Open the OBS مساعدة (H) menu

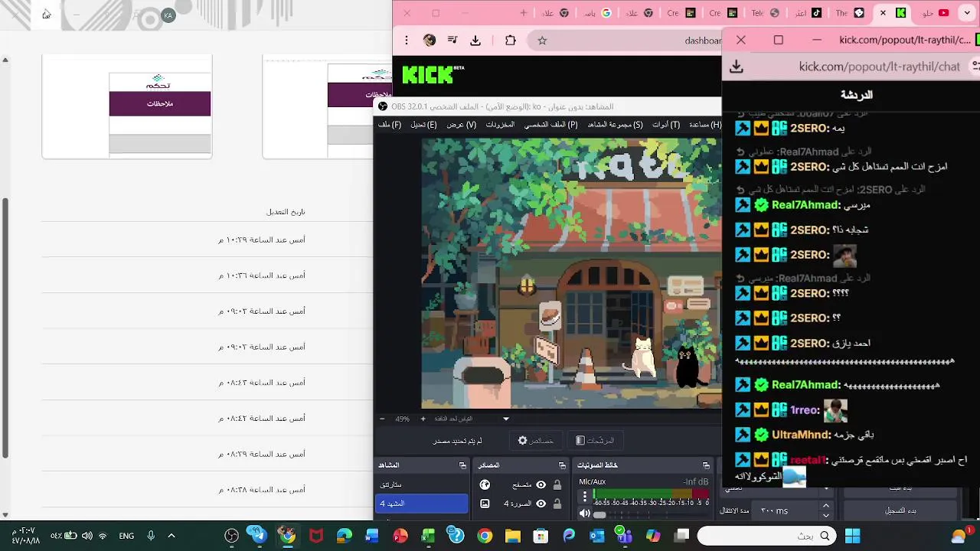click(705, 125)
